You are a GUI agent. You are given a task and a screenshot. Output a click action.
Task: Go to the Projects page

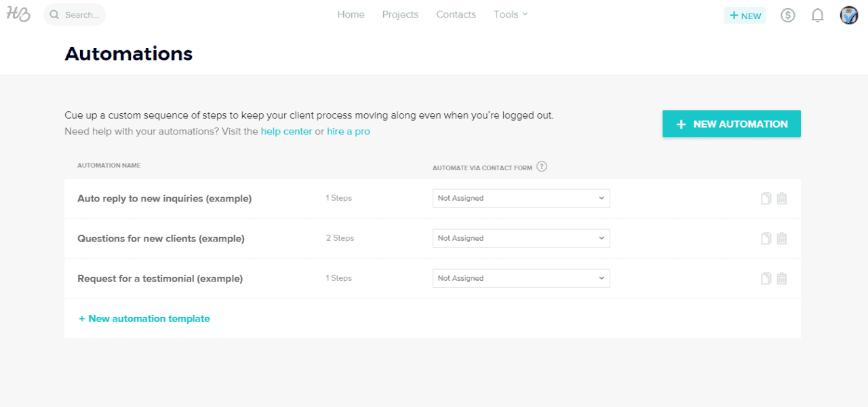click(400, 14)
